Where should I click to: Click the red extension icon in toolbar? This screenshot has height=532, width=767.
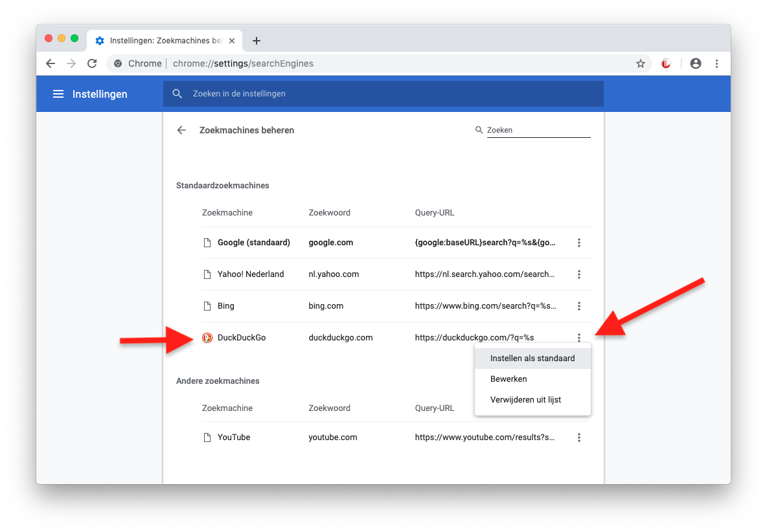click(665, 63)
